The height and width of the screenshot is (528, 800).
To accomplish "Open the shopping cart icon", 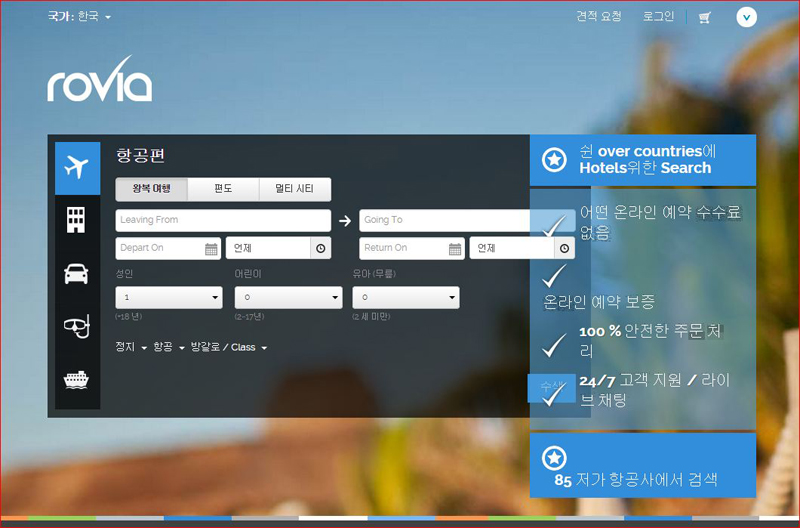I will click(x=705, y=17).
